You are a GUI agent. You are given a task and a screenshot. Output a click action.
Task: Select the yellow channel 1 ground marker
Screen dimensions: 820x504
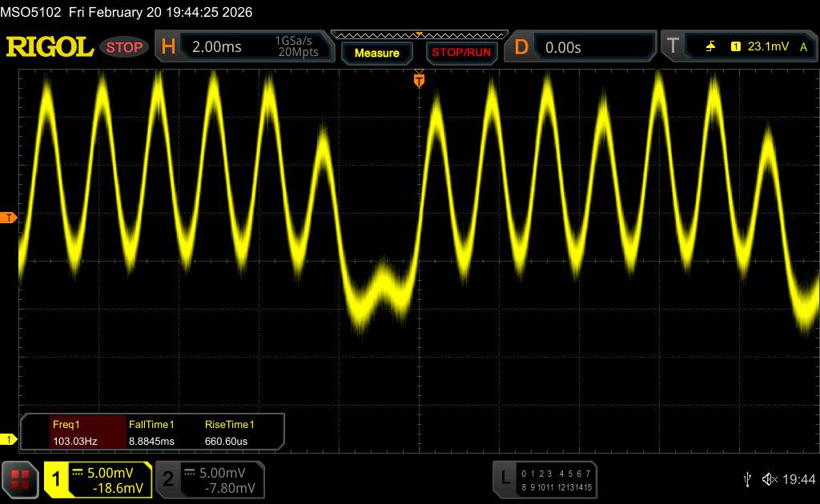pos(9,439)
